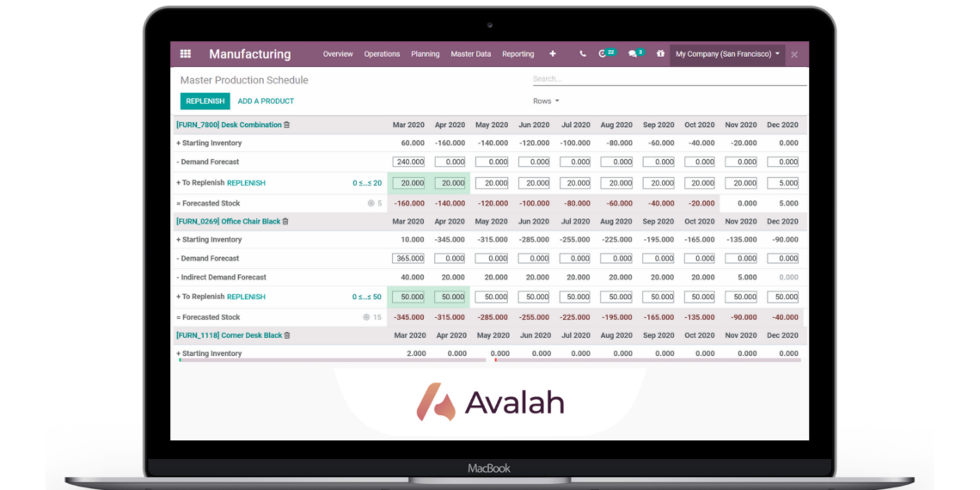Open the Master Data menu
The height and width of the screenshot is (490, 980).
point(470,54)
